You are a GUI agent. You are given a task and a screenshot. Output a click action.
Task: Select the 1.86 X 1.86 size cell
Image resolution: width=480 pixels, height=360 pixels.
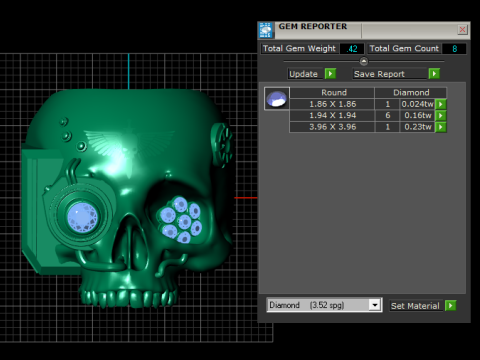[x=332, y=104]
